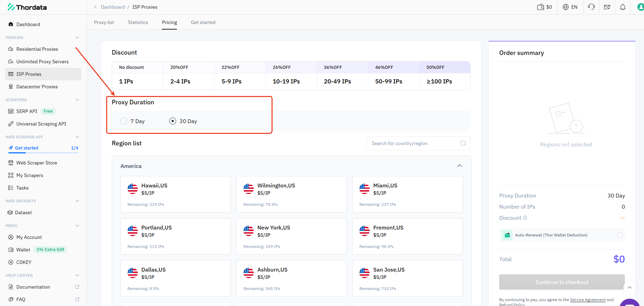
Task: Collapse the HELP CENTER section
Action: click(77, 275)
